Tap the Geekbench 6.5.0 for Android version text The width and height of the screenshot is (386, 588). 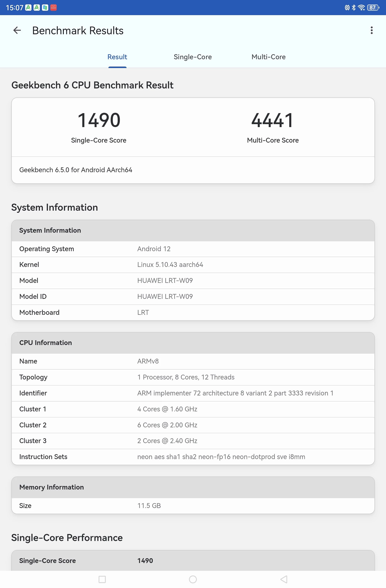[76, 170]
